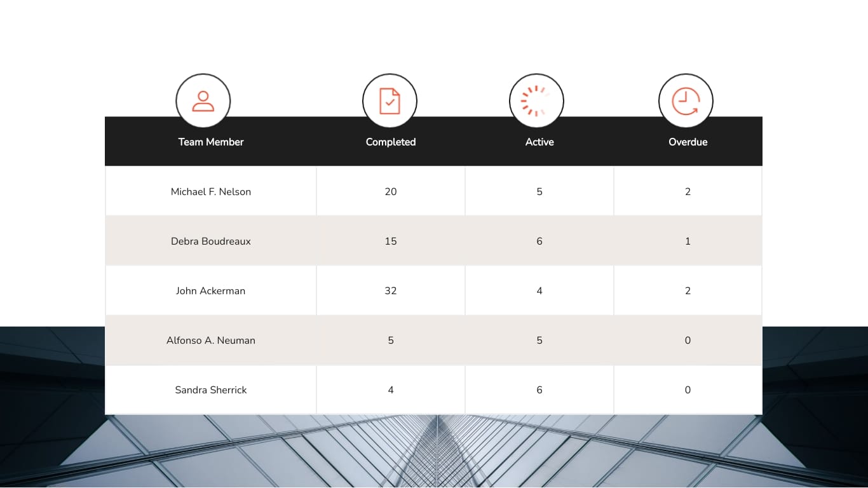This screenshot has height=488, width=868.
Task: Click the clock icon above Overdue column
Action: pyautogui.click(x=686, y=100)
